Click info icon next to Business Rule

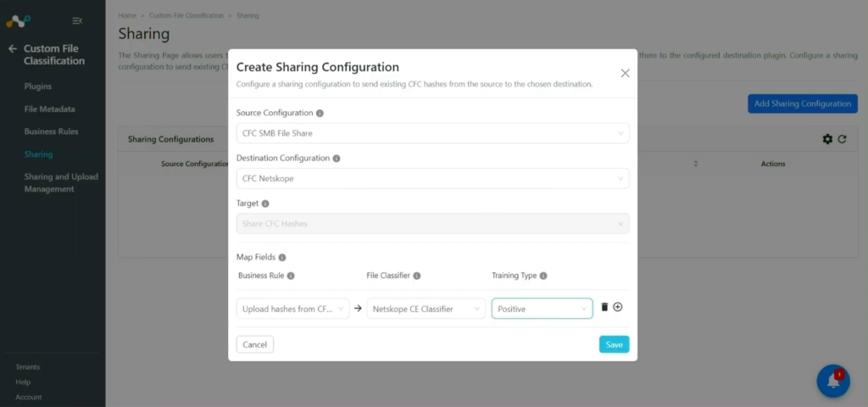pos(291,276)
